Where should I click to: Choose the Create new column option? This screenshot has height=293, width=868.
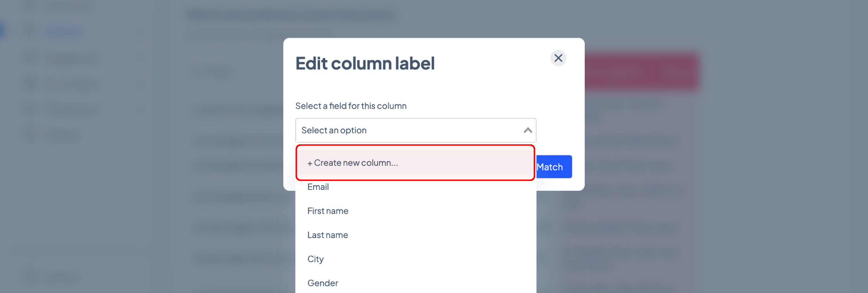[415, 163]
